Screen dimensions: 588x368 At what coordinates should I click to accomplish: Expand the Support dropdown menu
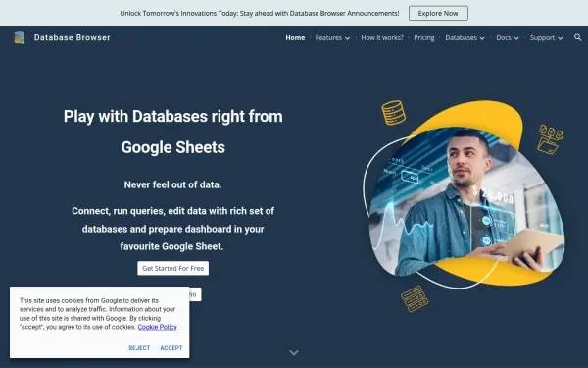[546, 38]
